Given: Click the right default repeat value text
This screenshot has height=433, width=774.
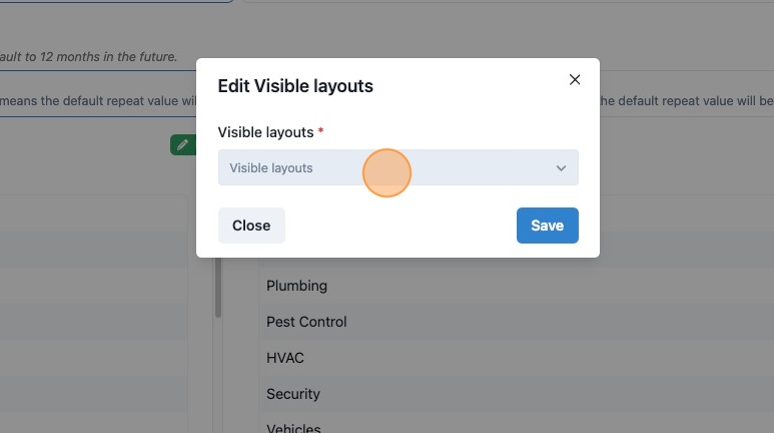Looking at the screenshot, I should coord(687,101).
